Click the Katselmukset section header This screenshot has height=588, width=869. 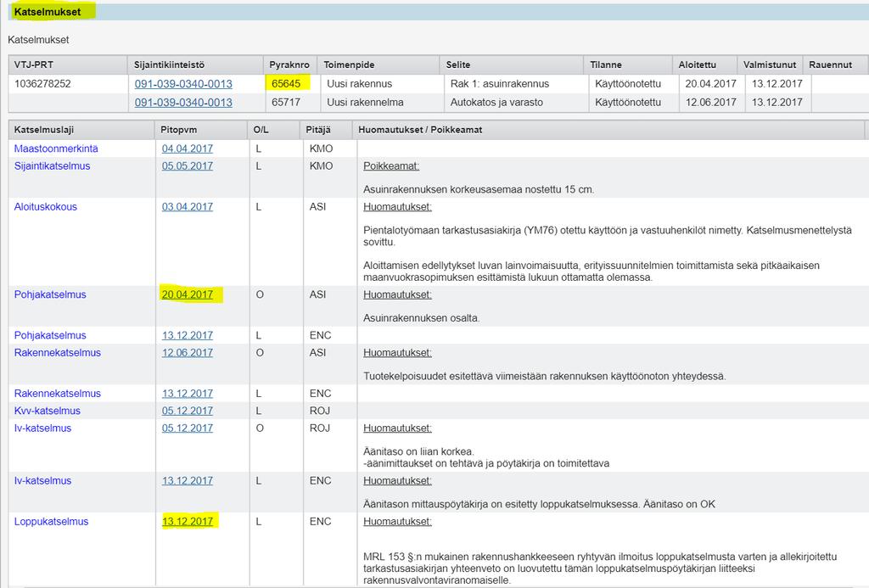point(48,12)
